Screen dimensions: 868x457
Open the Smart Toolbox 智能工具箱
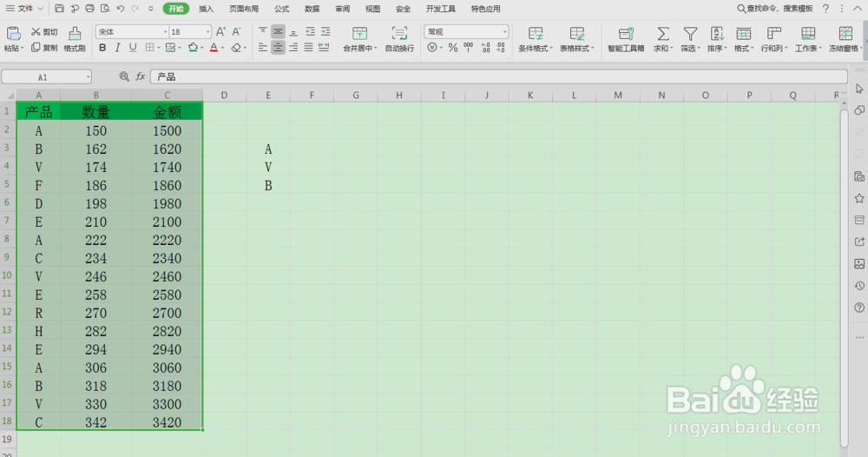626,39
